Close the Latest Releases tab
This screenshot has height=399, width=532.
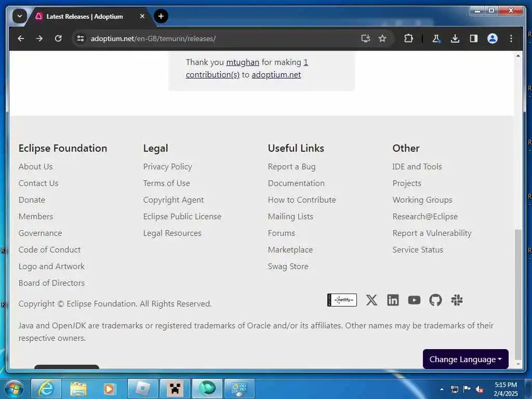coord(142,16)
